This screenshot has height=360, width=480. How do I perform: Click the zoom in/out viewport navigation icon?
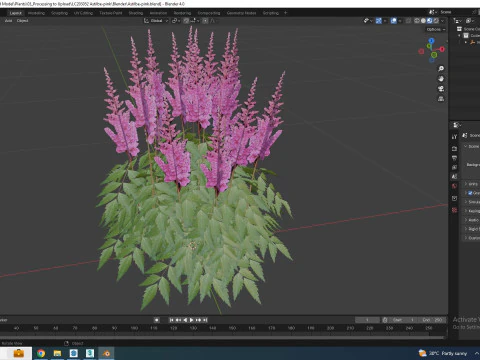tap(441, 69)
